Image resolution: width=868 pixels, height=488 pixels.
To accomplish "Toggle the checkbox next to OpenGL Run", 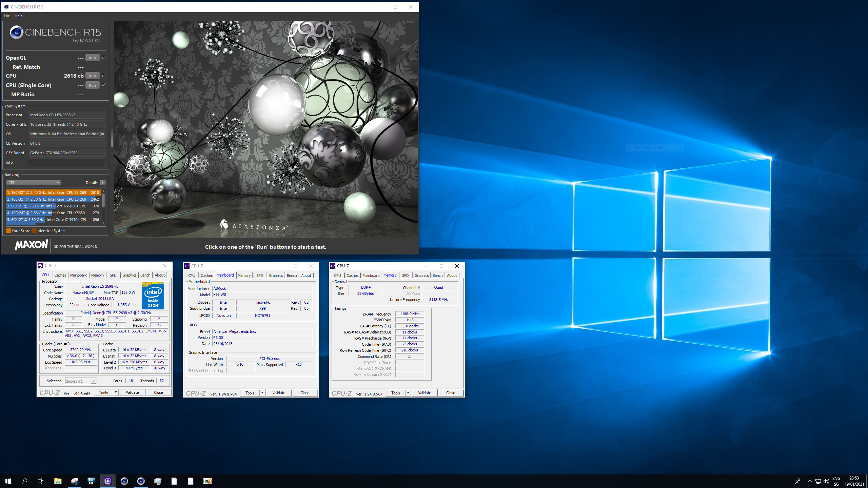I will (104, 58).
